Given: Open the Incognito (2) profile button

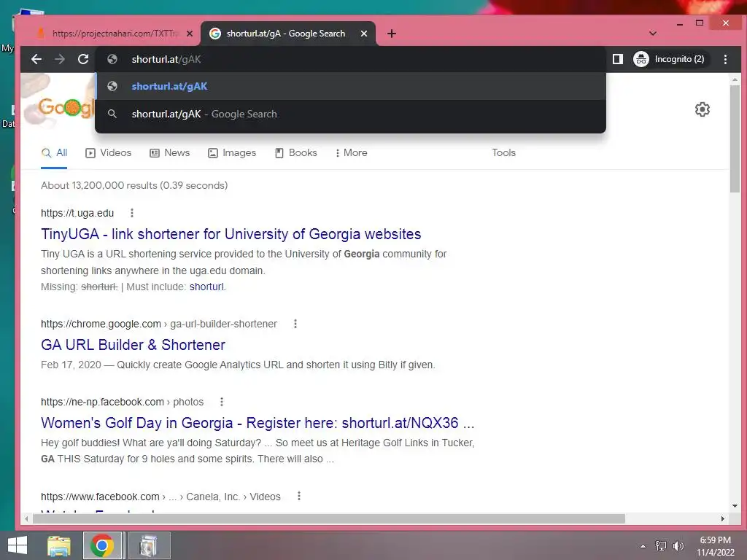Looking at the screenshot, I should (670, 59).
